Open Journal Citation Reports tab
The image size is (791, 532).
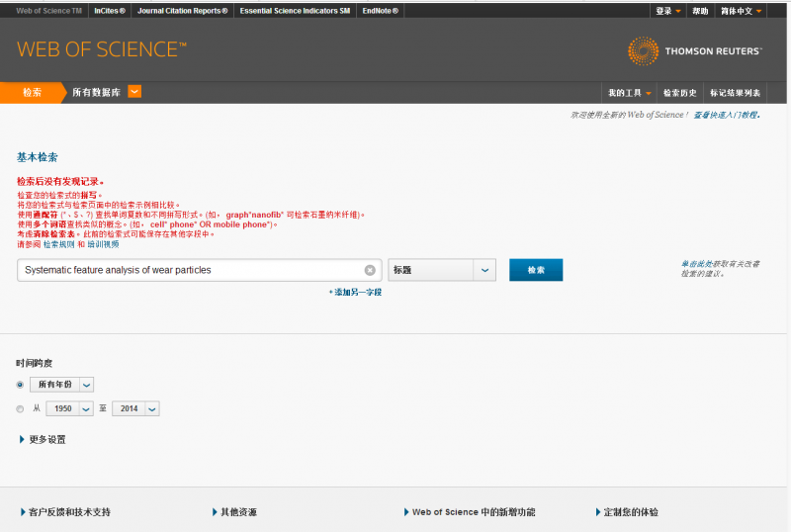[x=183, y=11]
